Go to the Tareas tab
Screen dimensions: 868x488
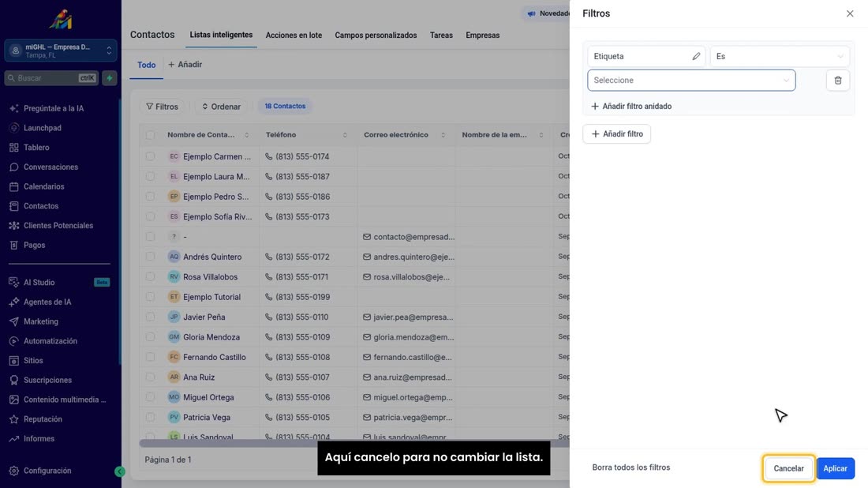[441, 36]
